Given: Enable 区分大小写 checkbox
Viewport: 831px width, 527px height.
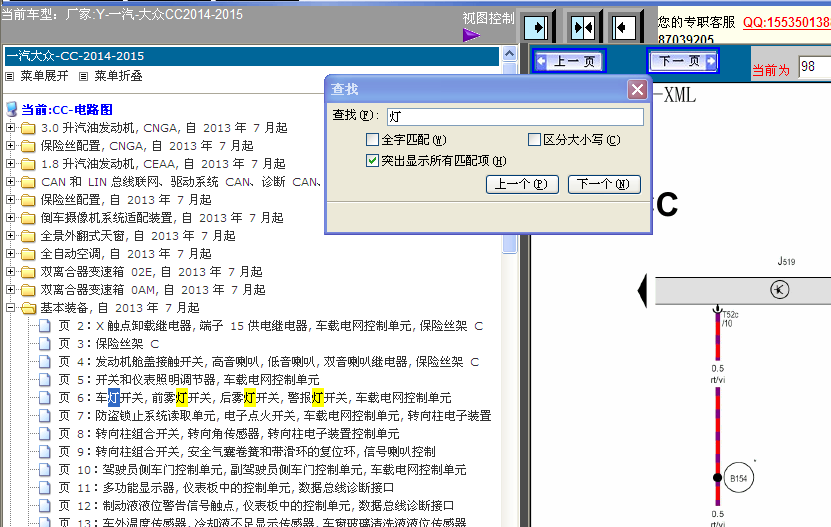Looking at the screenshot, I should (x=534, y=139).
